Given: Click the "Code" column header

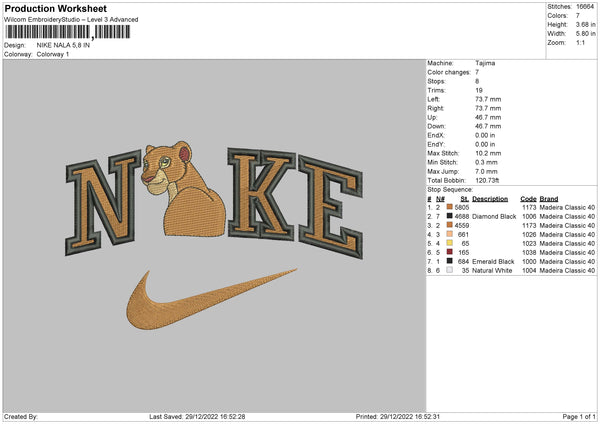Looking at the screenshot, I should coord(528,199).
